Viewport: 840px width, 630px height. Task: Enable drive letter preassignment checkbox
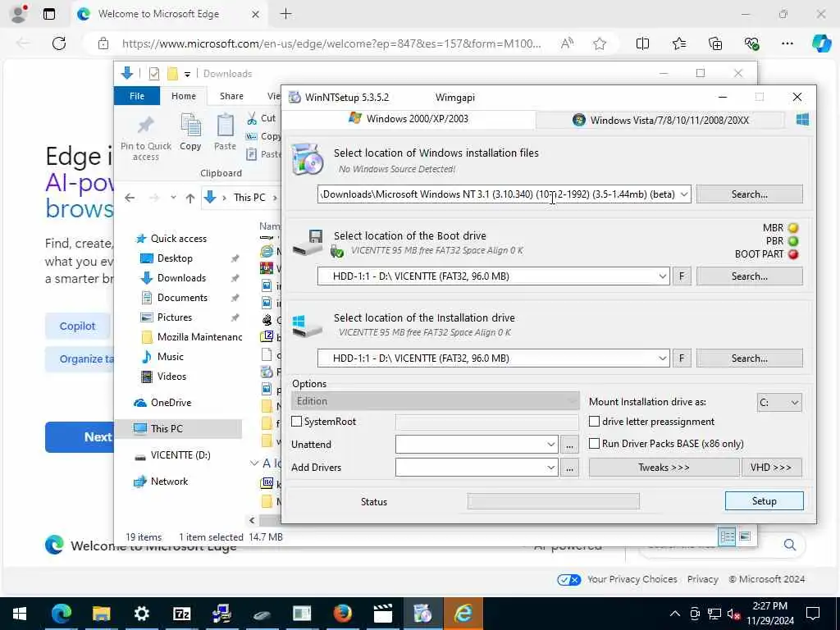[x=594, y=422]
